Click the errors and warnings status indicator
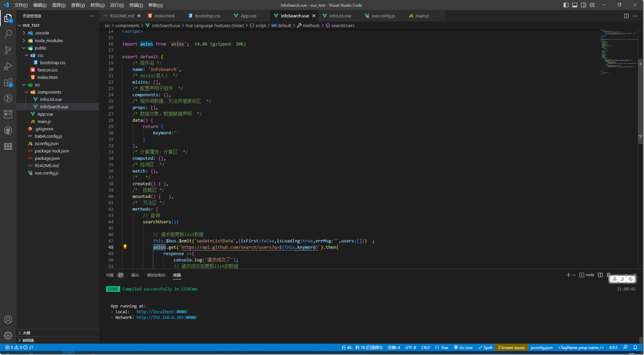This screenshot has width=644, height=355. (19, 347)
